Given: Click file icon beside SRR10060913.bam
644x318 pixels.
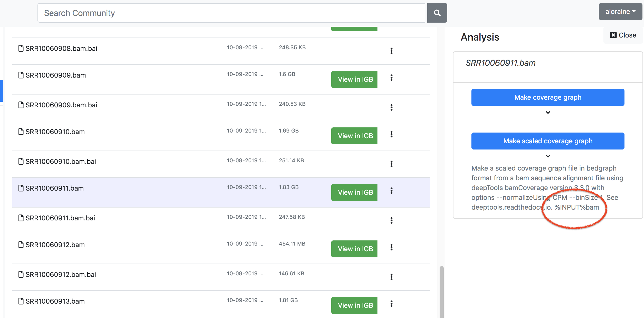Looking at the screenshot, I should click(x=21, y=301).
